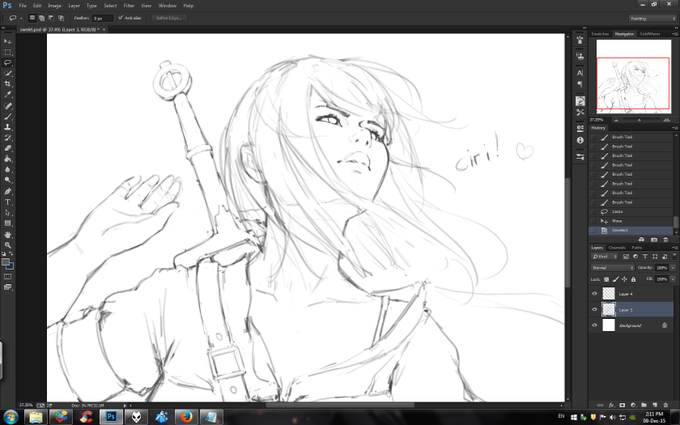Select the Crop tool

coord(7,84)
